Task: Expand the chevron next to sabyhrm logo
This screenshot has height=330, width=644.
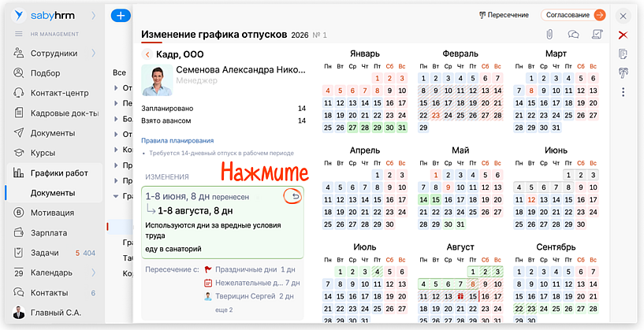Action: click(94, 15)
